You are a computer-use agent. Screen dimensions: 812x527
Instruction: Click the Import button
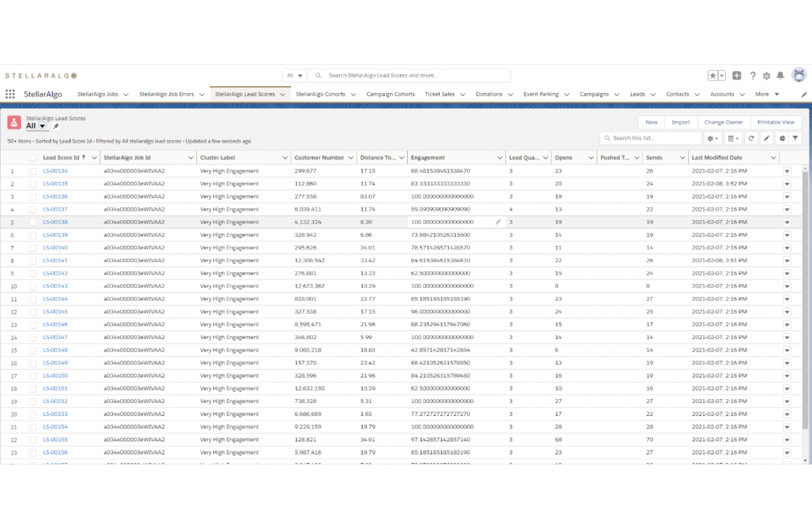681,122
